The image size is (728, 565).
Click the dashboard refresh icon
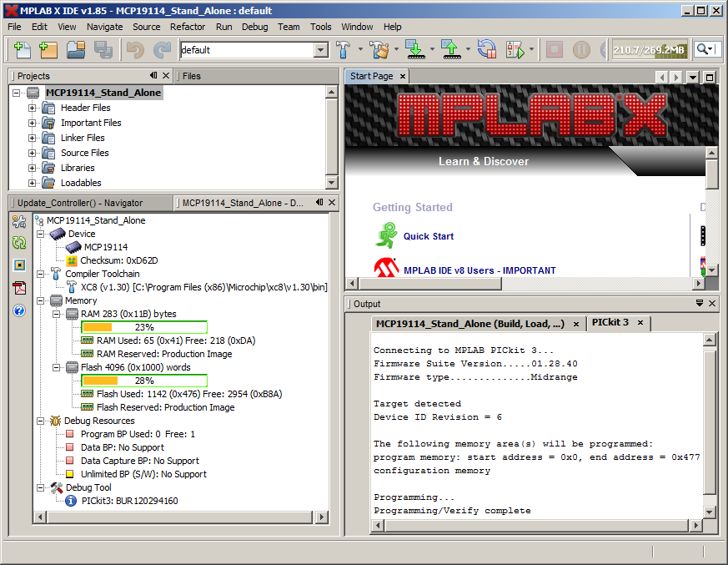19,243
